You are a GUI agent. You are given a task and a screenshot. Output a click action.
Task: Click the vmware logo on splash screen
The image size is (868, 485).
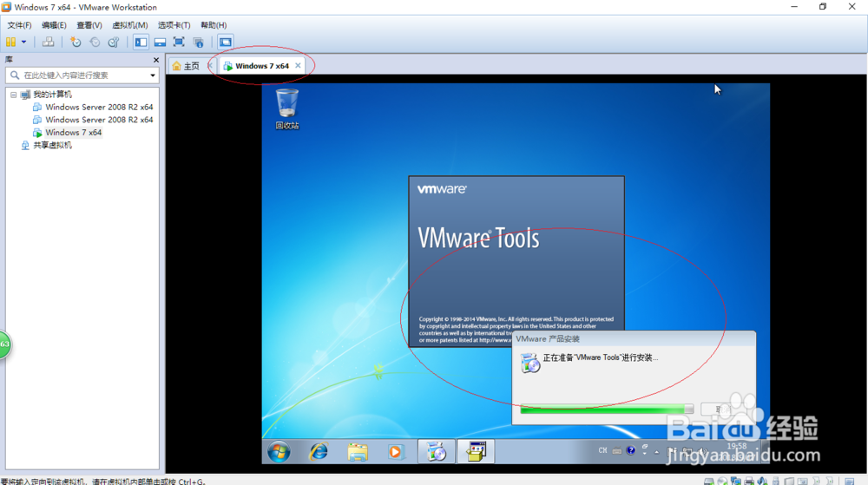click(x=442, y=189)
